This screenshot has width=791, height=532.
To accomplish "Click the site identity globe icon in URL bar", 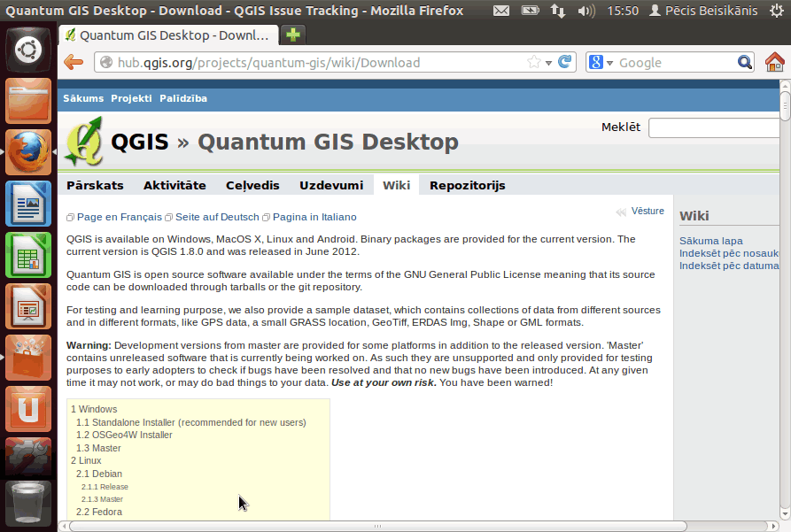I will [x=106, y=63].
